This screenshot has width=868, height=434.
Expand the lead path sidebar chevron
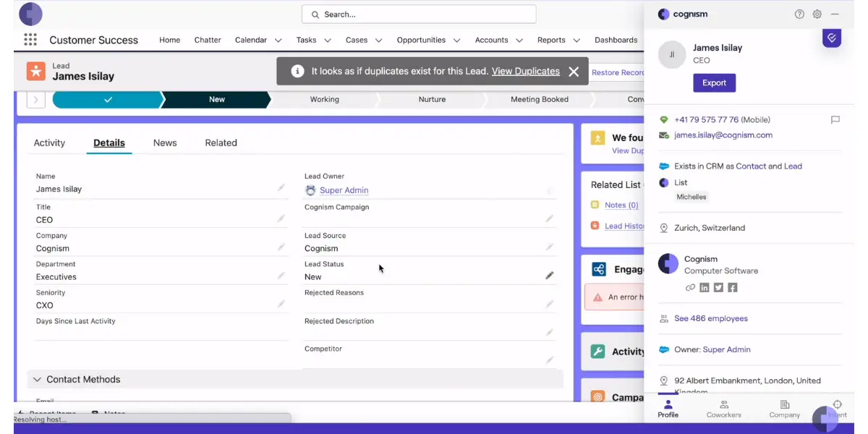(x=35, y=99)
